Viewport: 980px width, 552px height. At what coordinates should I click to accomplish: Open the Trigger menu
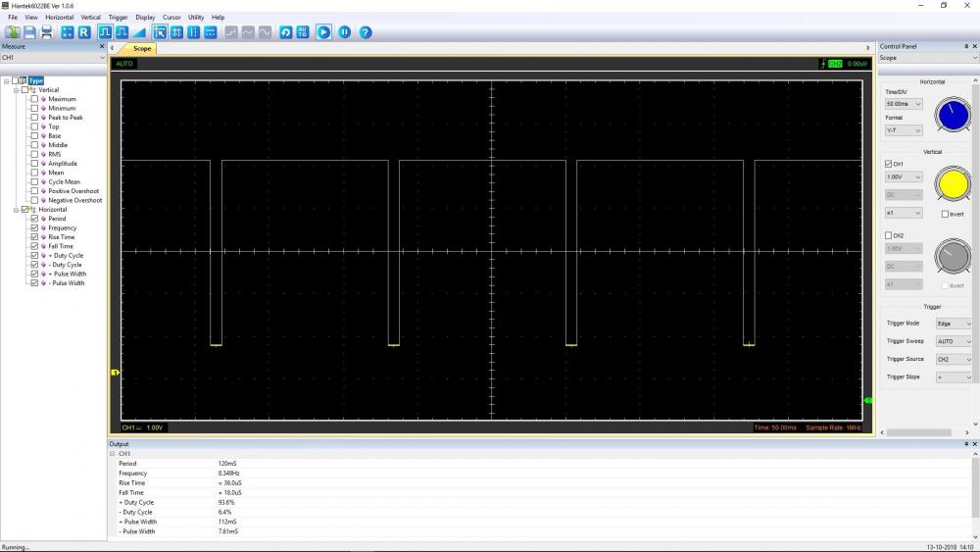point(119,18)
